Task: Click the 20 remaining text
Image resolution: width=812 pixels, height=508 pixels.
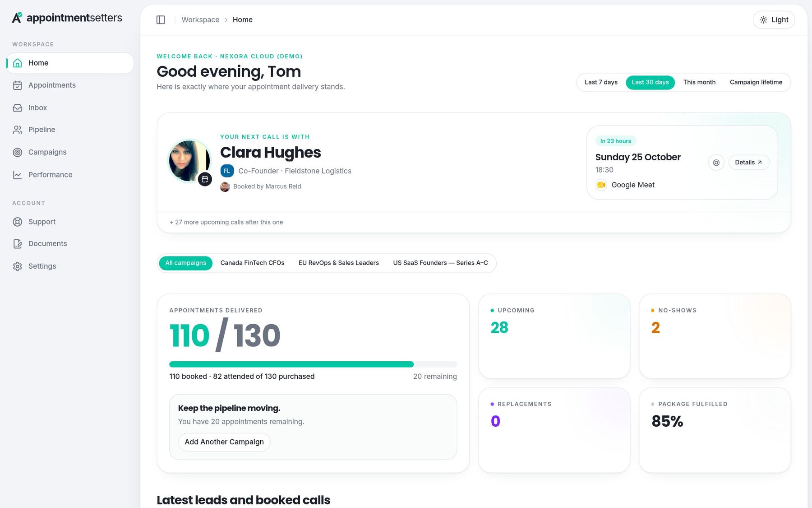Action: tap(435, 377)
